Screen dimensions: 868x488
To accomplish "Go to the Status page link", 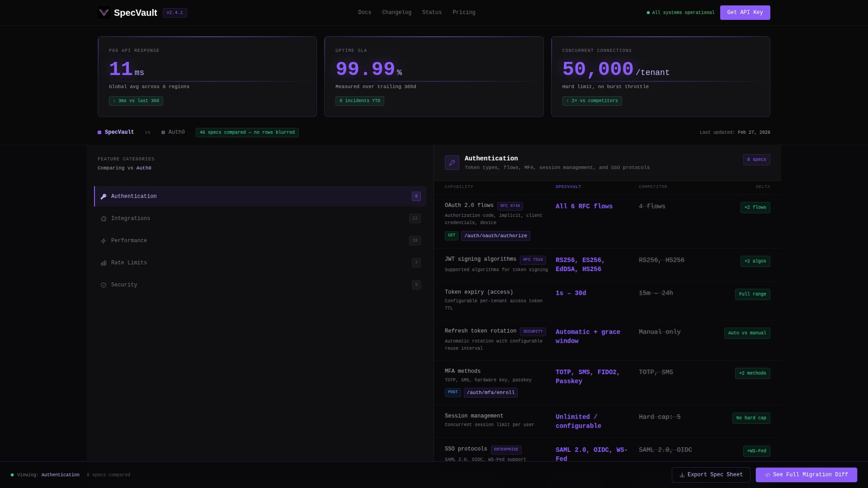I will click(x=432, y=13).
